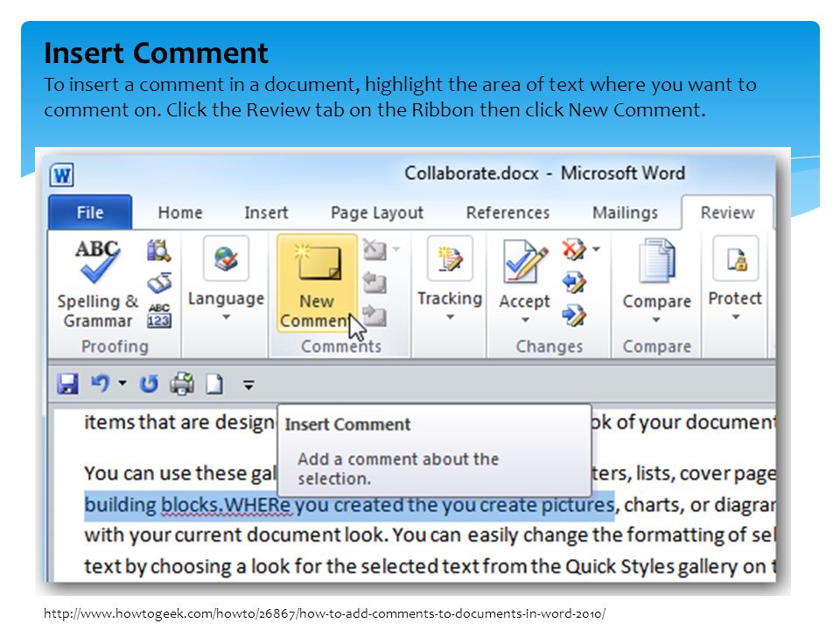Open the Thesaurus book icon
Image resolution: width=840 pixels, height=630 pixels.
[159, 283]
